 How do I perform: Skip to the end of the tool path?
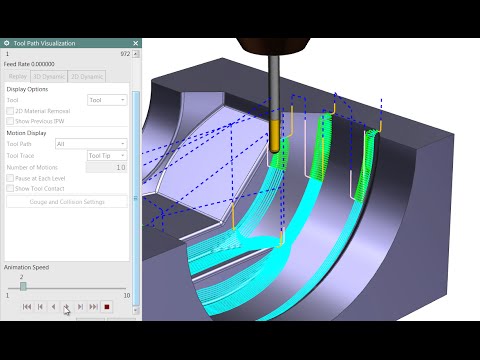point(93,307)
